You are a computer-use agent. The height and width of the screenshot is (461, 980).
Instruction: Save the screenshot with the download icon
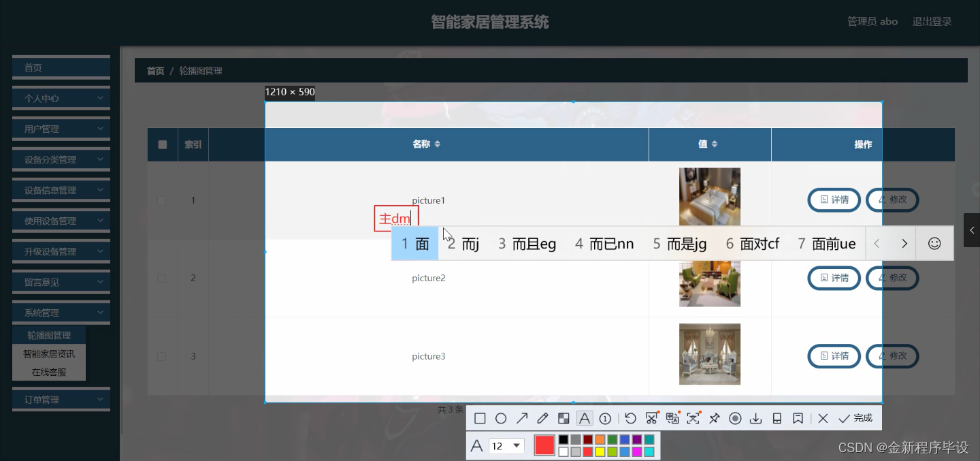(756, 418)
